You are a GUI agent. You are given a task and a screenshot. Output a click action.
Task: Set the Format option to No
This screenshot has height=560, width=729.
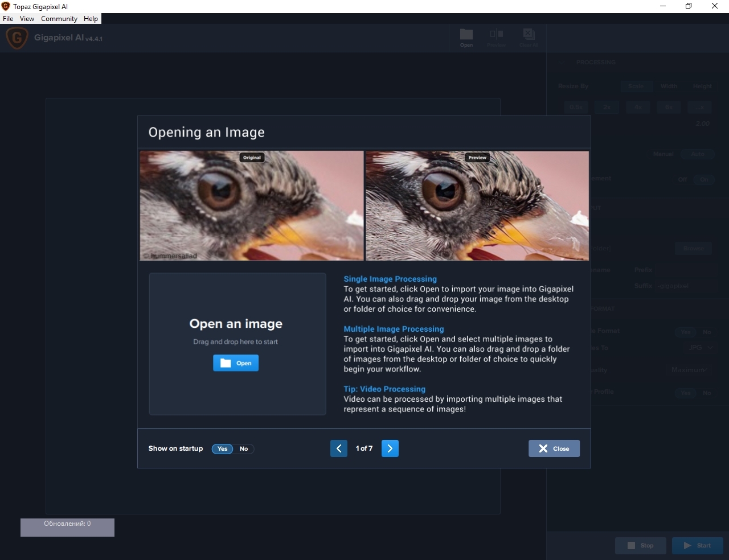707,332
